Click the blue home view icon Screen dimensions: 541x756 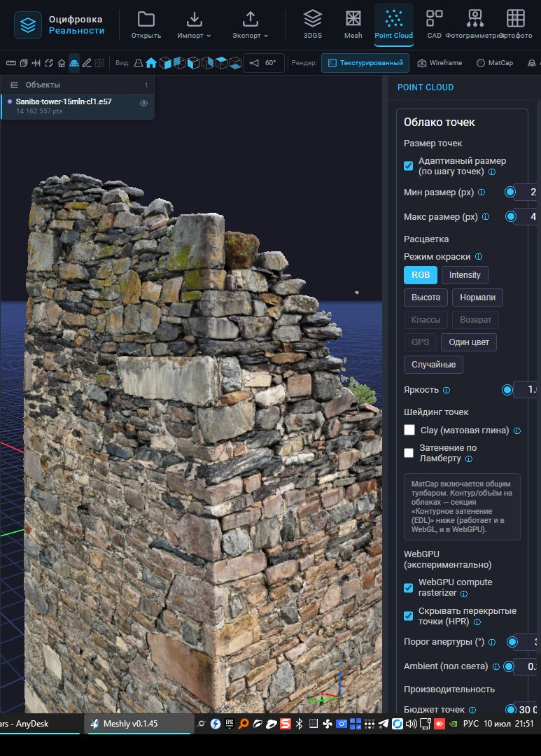click(x=151, y=63)
